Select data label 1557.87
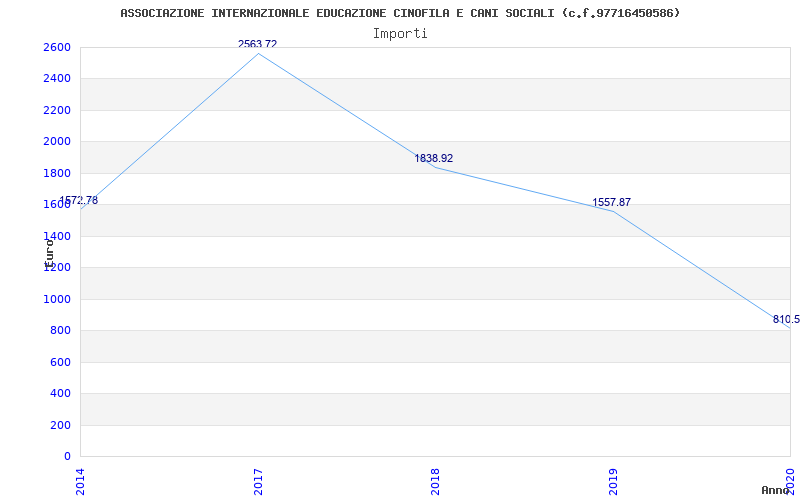The image size is (800, 500). (x=611, y=203)
